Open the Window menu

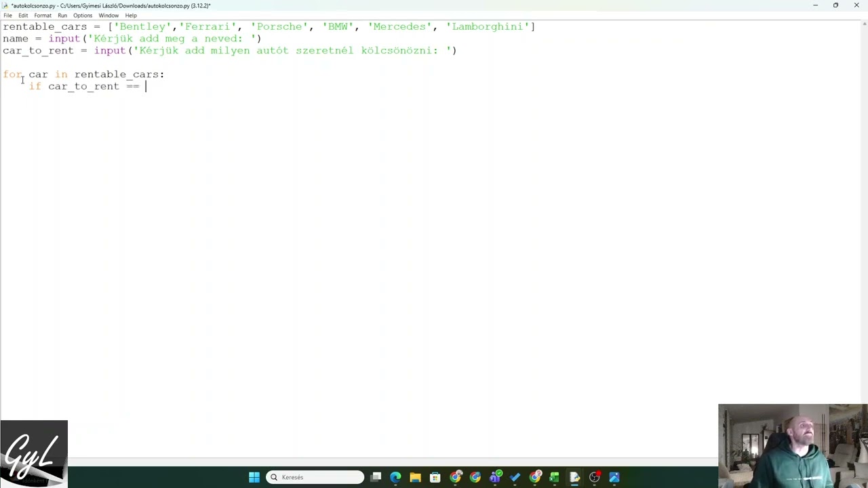click(x=108, y=16)
